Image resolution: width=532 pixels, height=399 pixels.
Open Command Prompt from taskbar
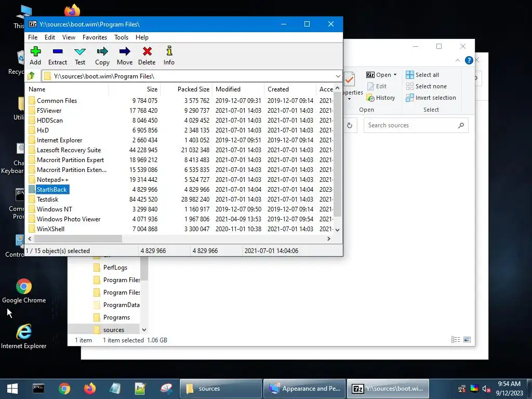click(38, 389)
